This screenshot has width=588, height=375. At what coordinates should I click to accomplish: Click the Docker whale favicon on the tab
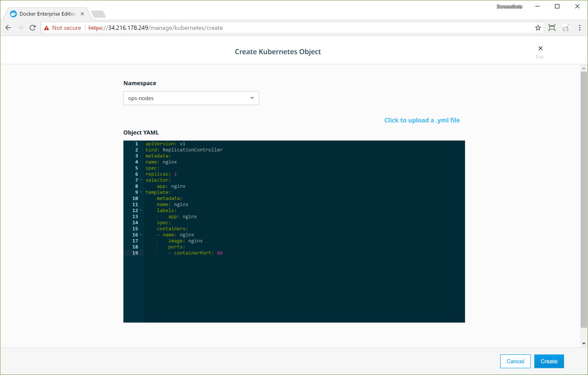point(13,14)
